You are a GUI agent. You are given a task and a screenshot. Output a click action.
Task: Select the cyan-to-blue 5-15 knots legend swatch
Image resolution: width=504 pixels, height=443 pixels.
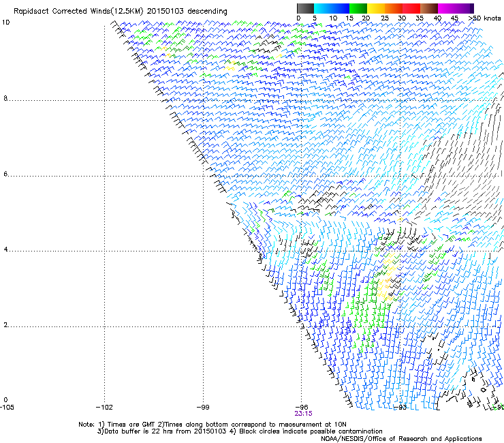(332, 8)
